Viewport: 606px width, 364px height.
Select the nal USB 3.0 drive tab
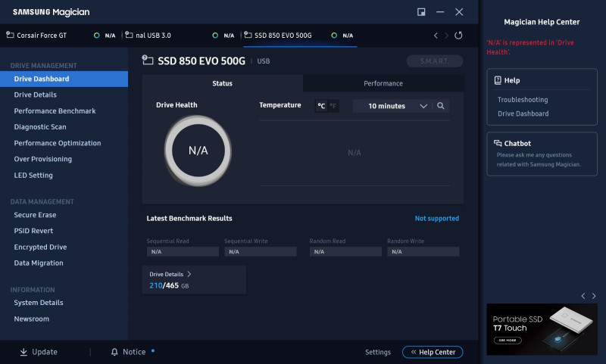coord(181,36)
